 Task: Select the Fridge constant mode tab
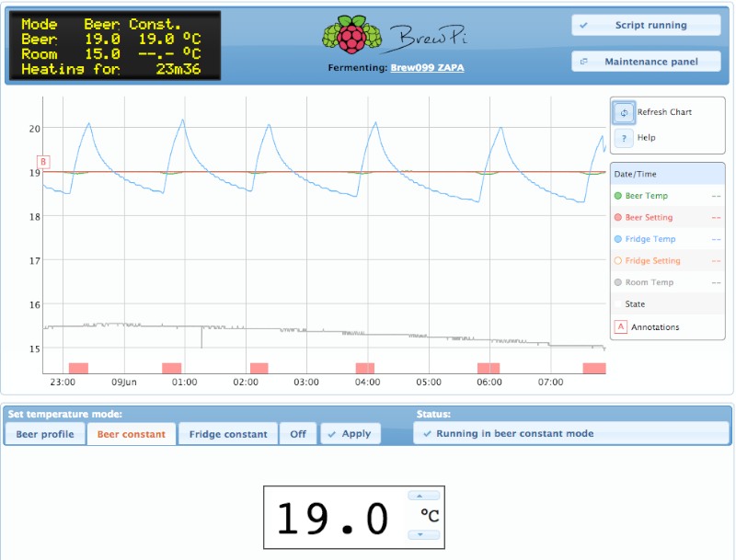tap(228, 434)
